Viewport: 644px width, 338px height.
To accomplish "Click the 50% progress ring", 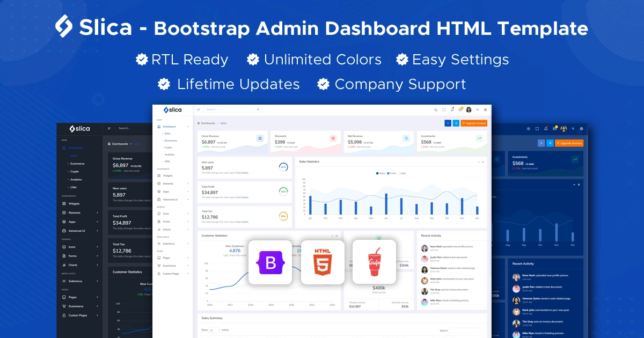I will tap(283, 192).
